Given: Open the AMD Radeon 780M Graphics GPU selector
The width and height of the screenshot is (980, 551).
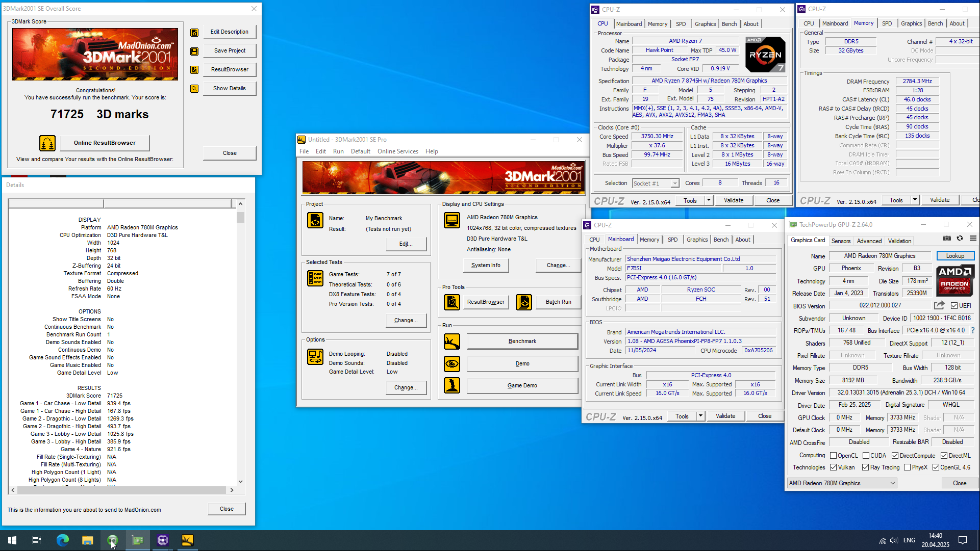Looking at the screenshot, I should [x=842, y=483].
